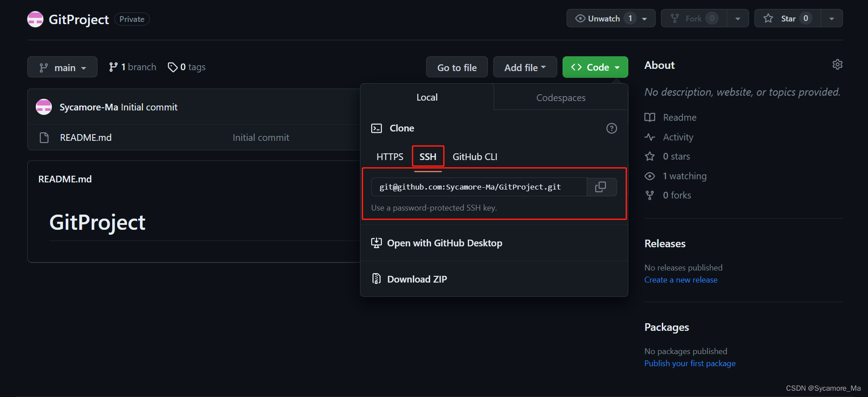This screenshot has width=868, height=397.
Task: Click the GitProject owner avatar icon
Action: click(x=35, y=19)
